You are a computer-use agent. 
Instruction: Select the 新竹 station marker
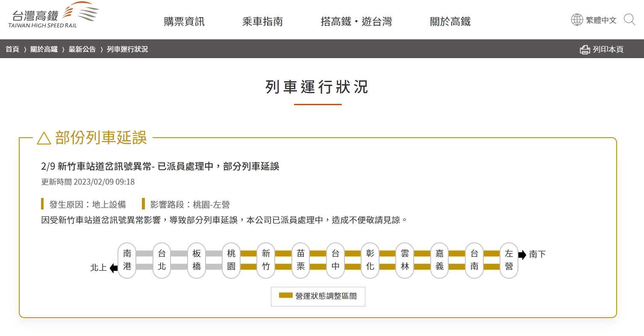[x=266, y=260]
